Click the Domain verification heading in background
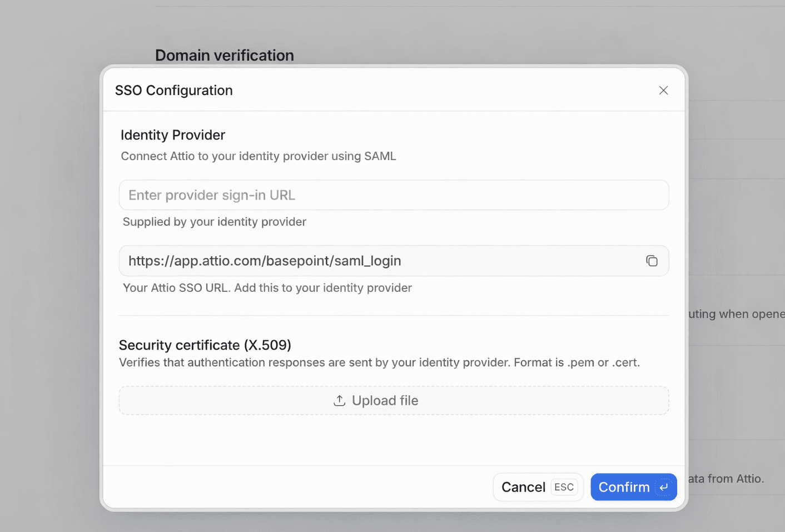Viewport: 785px width, 532px height. 224,55
